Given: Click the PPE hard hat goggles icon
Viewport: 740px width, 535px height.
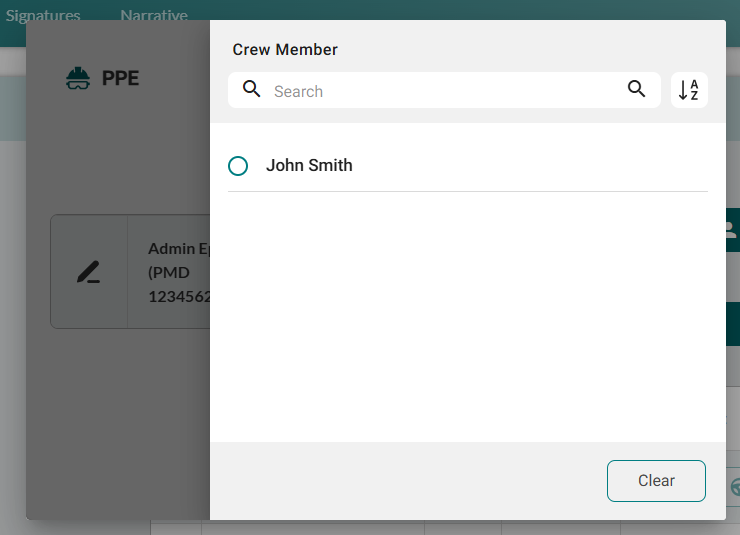Looking at the screenshot, I should [x=77, y=78].
